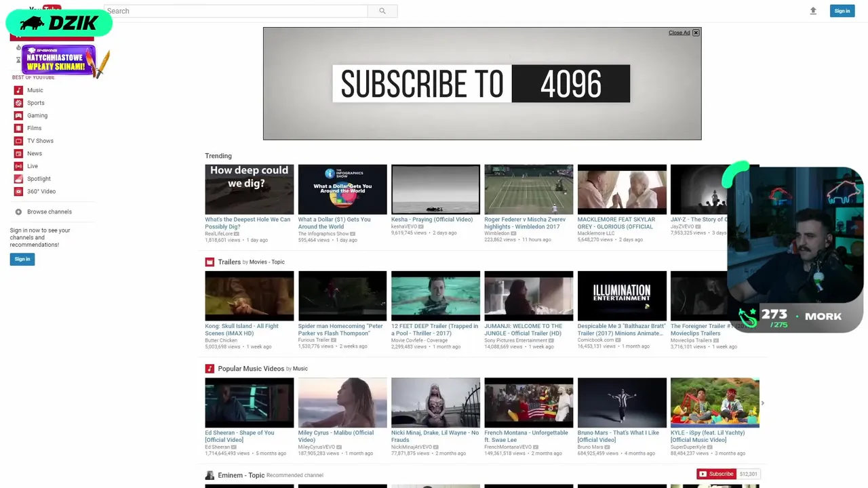The image size is (868, 488).
Task: Open the Wimbledon tennis match thumbnail
Action: 529,189
